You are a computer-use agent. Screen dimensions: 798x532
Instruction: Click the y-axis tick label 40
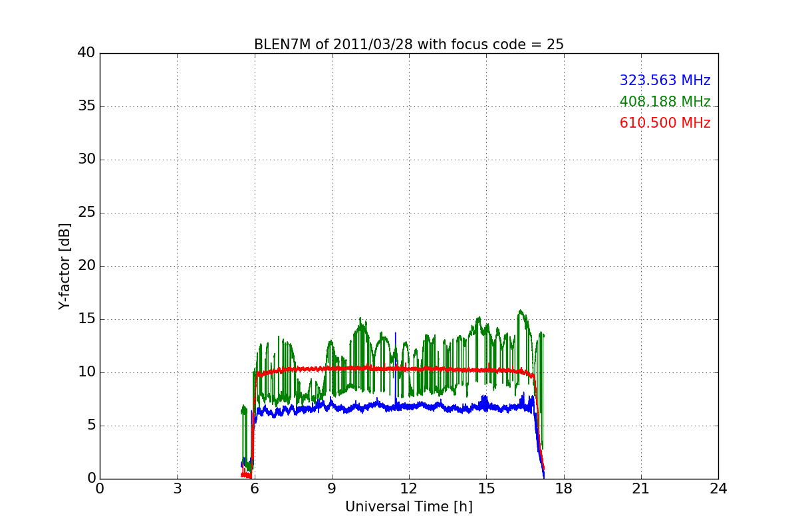click(x=86, y=53)
